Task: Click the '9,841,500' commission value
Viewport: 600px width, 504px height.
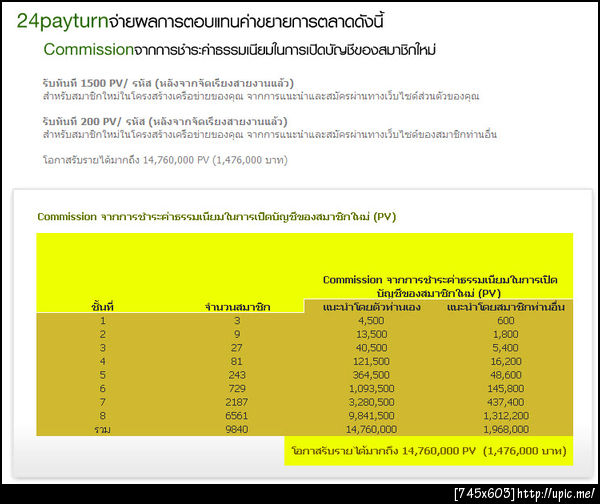Action: point(372,416)
